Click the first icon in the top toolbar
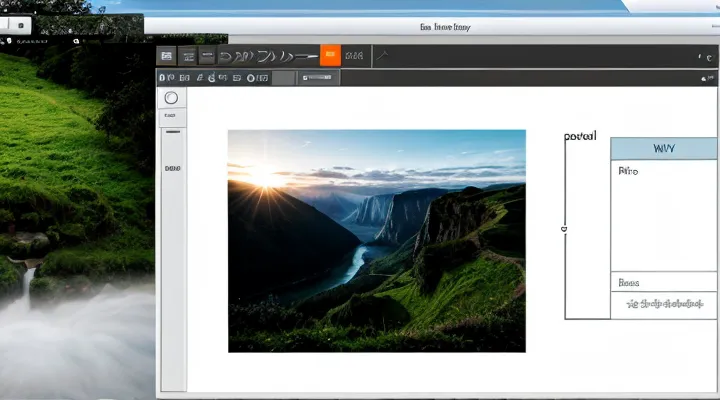This screenshot has height=400, width=720. [x=167, y=56]
